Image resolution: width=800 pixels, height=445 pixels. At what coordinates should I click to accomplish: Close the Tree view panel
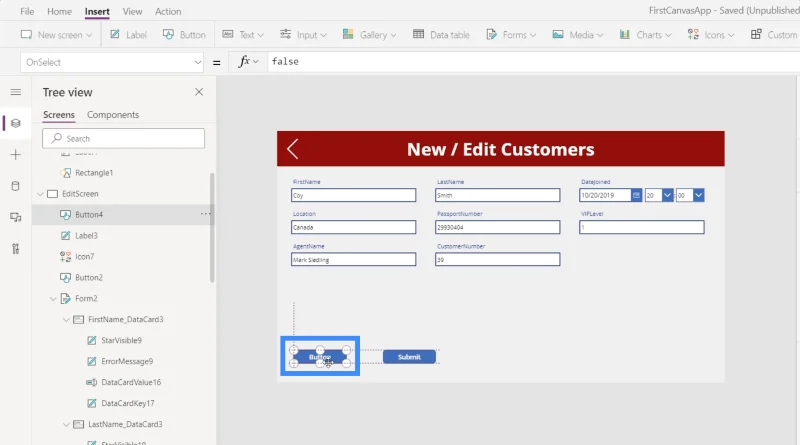point(199,92)
